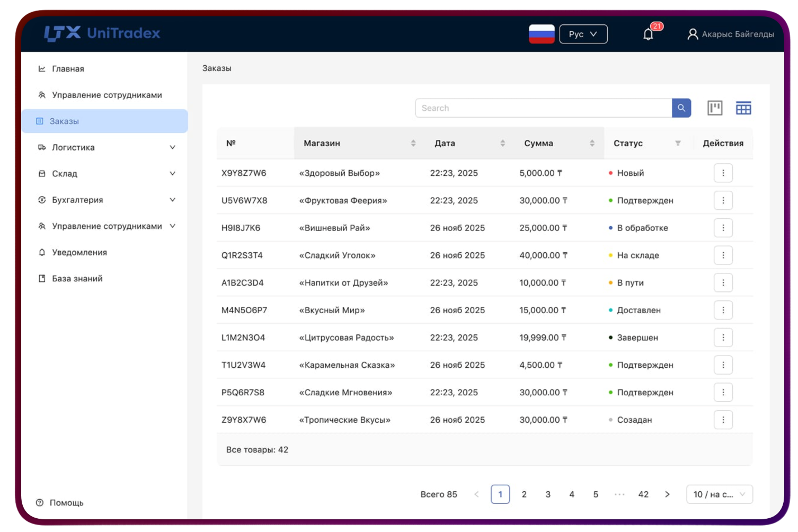Click the blue search magnifier button

click(681, 108)
